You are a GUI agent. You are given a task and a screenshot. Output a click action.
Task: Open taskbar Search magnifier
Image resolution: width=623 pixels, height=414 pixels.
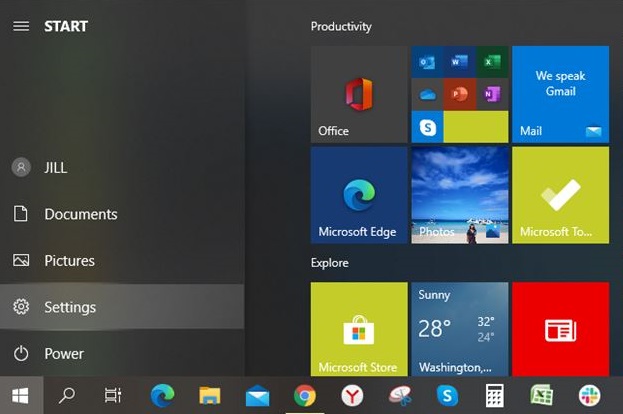click(67, 395)
